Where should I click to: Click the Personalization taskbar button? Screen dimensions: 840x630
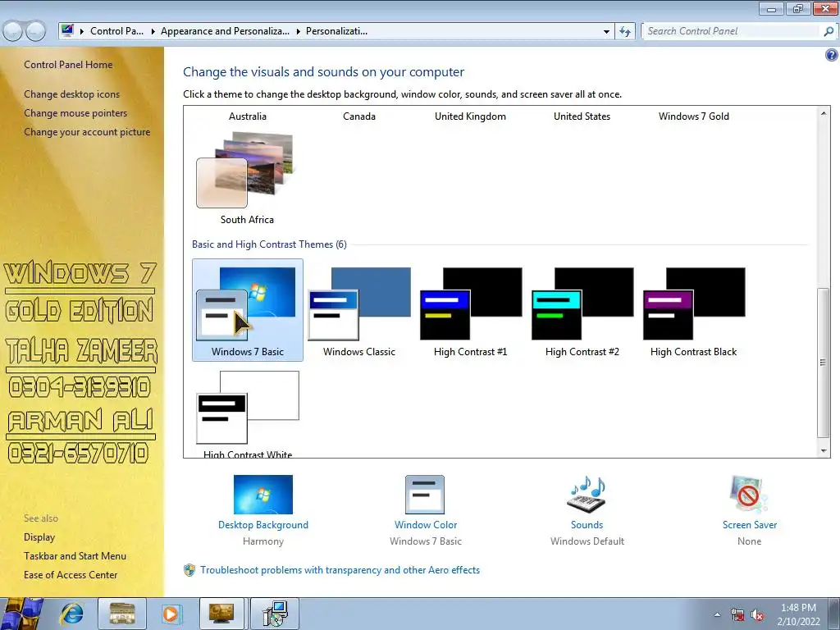(221, 614)
